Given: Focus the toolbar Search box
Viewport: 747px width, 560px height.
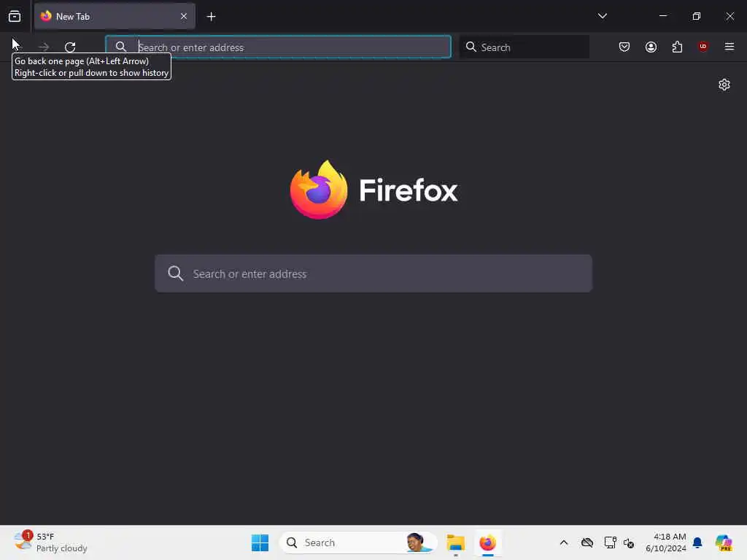Looking at the screenshot, I should [x=525, y=47].
